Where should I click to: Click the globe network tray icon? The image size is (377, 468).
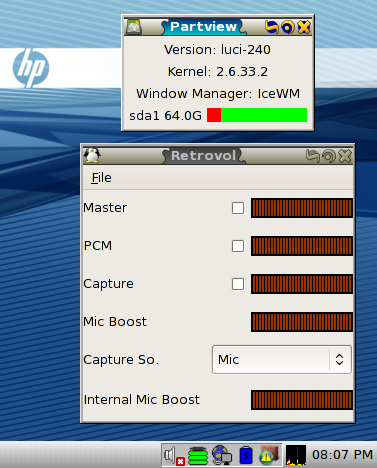coord(222,455)
